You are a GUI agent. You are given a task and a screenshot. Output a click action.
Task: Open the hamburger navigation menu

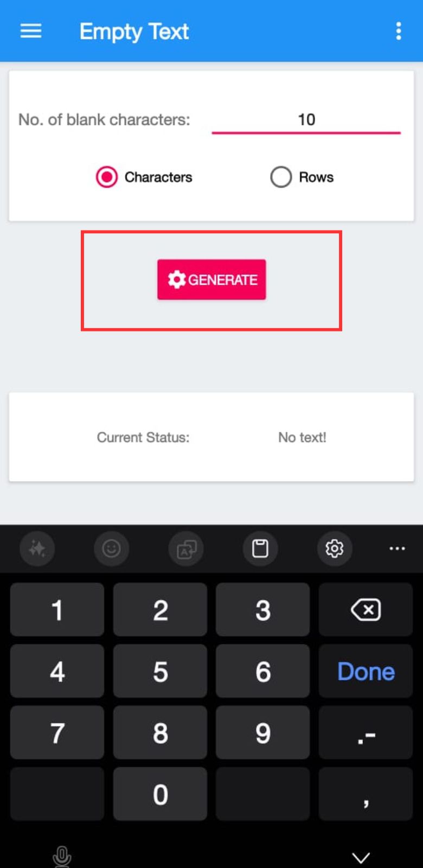coord(31,31)
